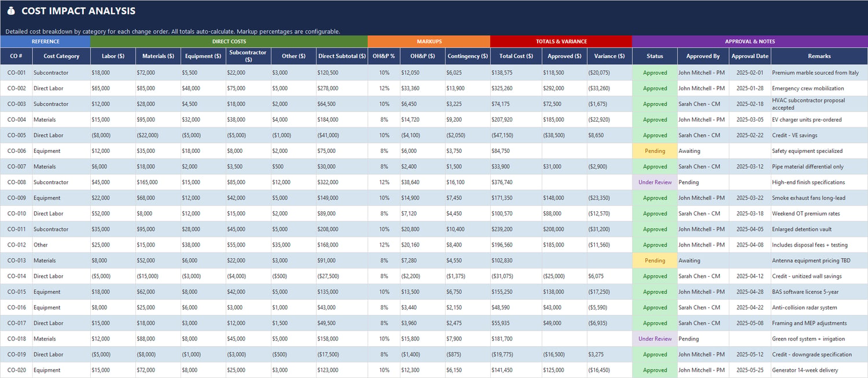Select the CO # column header

click(16, 56)
